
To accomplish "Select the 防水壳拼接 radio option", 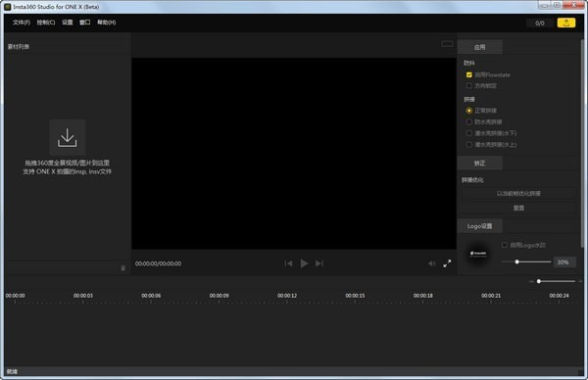I will [468, 121].
